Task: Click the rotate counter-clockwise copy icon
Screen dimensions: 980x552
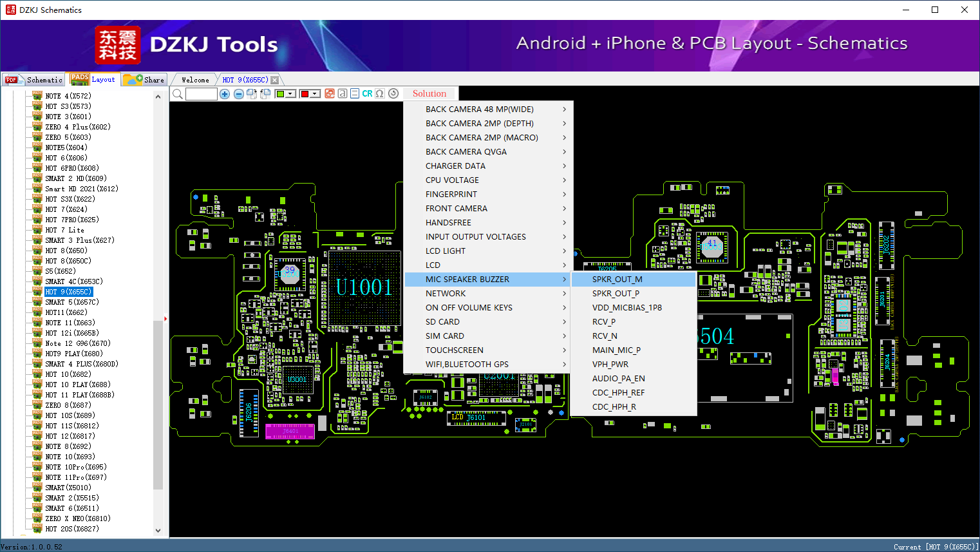Action: pyautogui.click(x=265, y=94)
